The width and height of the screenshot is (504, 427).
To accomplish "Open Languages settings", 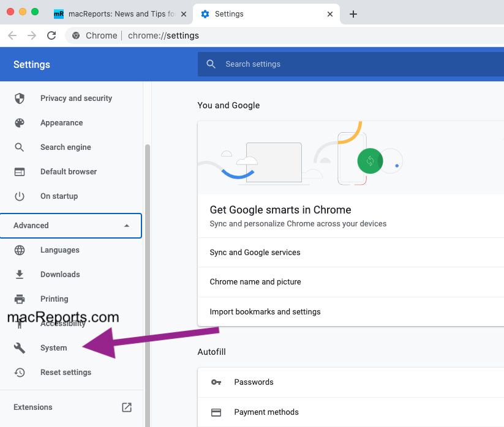I will pos(72,250).
